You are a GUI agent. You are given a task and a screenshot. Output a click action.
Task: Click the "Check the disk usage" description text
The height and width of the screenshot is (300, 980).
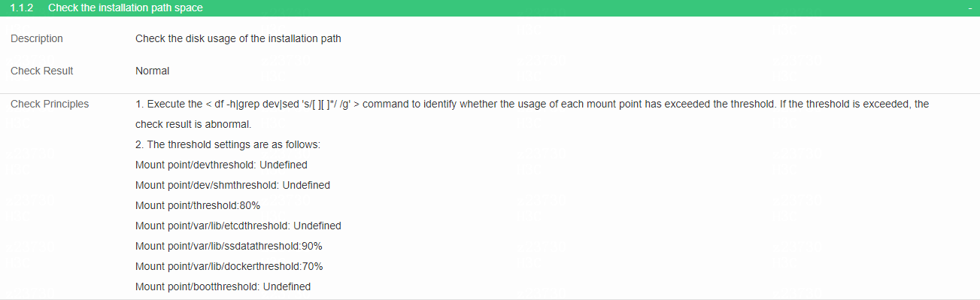[238, 38]
